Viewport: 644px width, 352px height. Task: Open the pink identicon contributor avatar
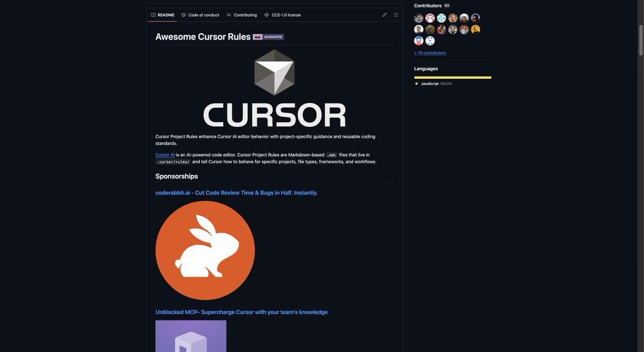430,18
